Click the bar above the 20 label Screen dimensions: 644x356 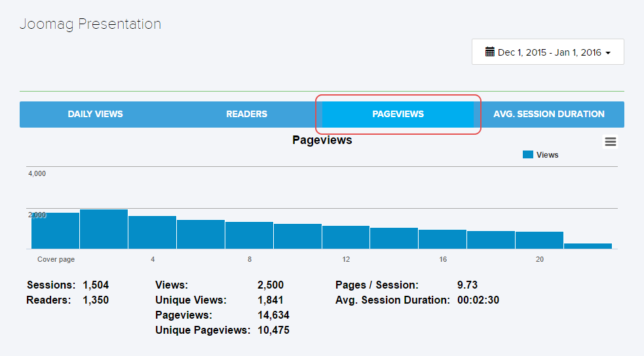tap(539, 240)
